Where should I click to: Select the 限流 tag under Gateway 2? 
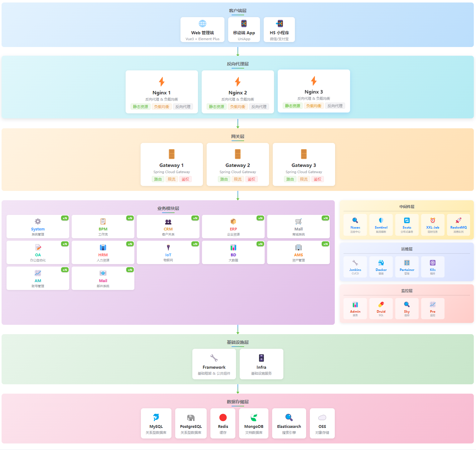point(238,179)
